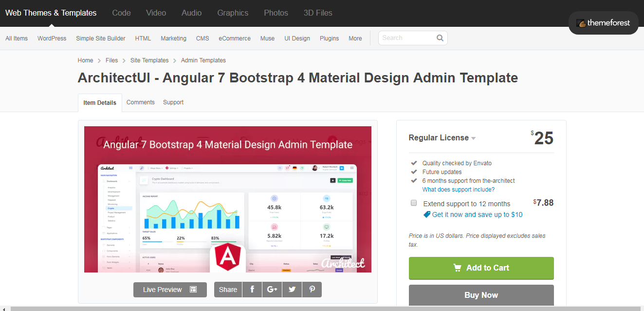Click the tag icon beside save offer
644x311 pixels.
(427, 214)
